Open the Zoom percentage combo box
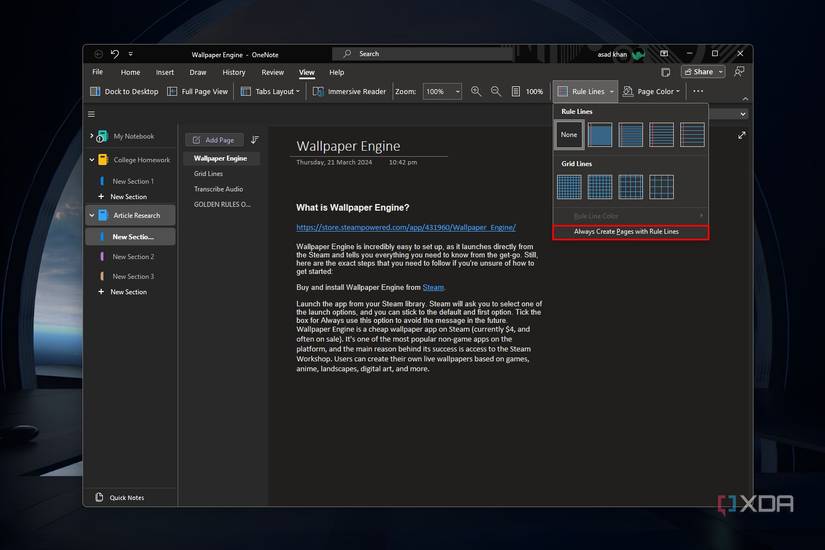 pyautogui.click(x=442, y=92)
